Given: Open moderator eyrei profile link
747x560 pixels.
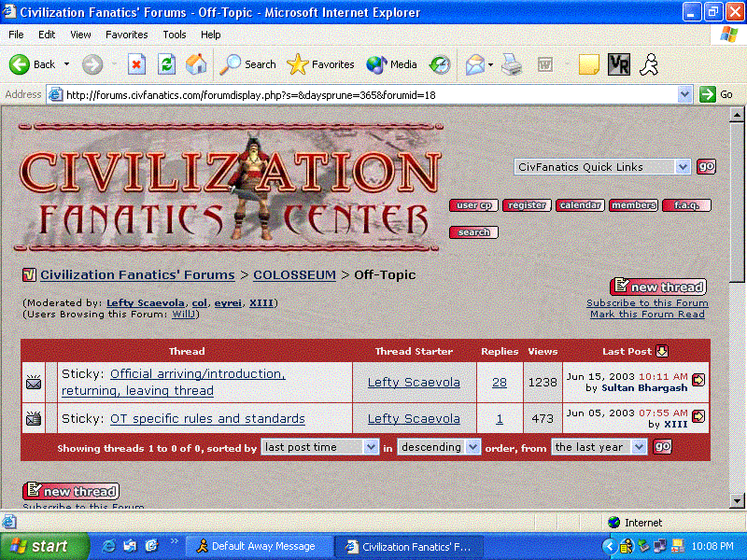Looking at the screenshot, I should 228,302.
